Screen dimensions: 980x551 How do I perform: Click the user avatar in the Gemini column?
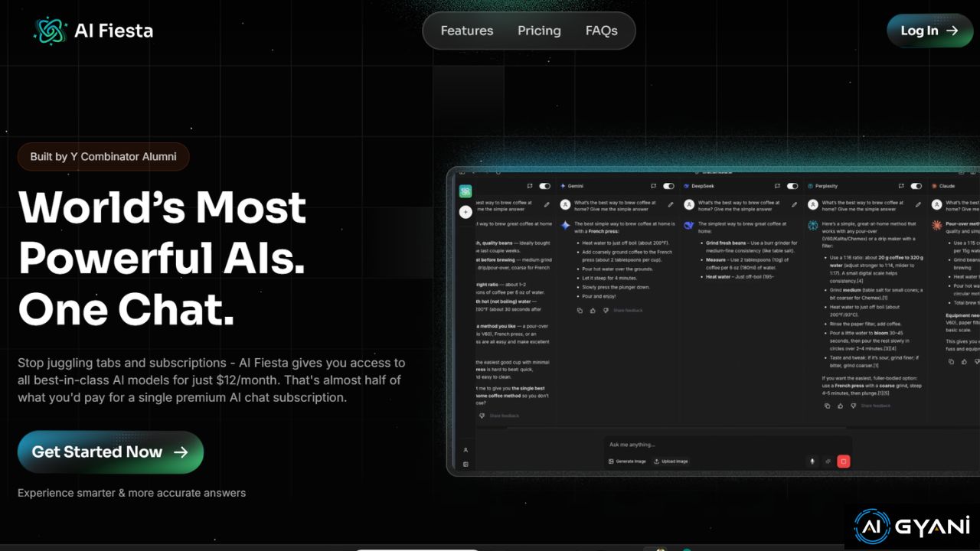(x=565, y=205)
